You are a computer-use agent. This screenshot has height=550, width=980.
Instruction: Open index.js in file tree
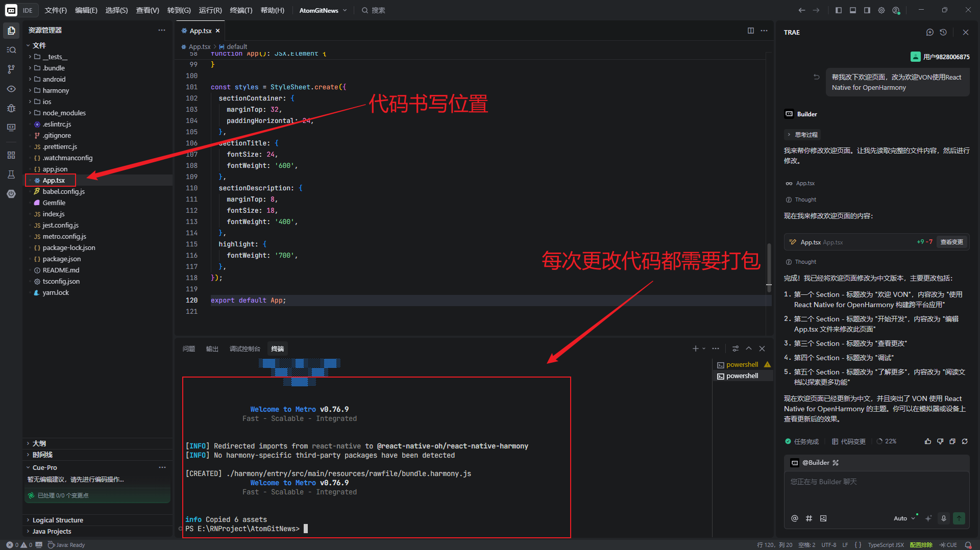(53, 214)
